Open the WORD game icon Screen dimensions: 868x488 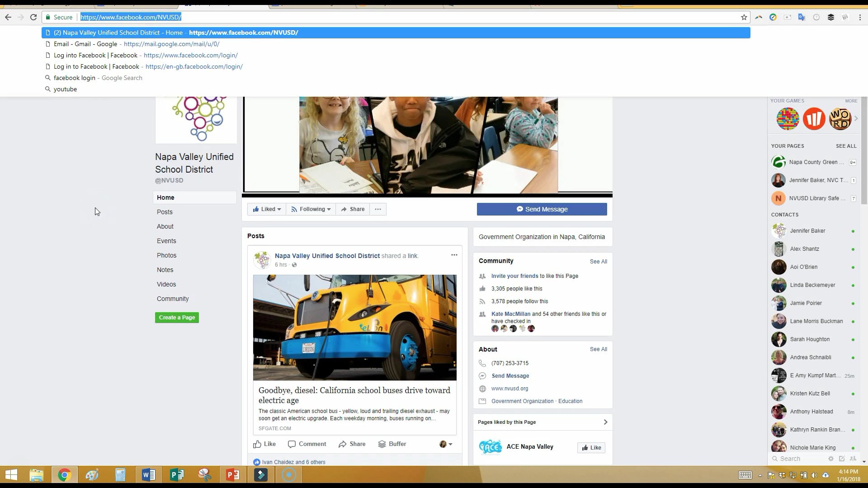tap(840, 119)
